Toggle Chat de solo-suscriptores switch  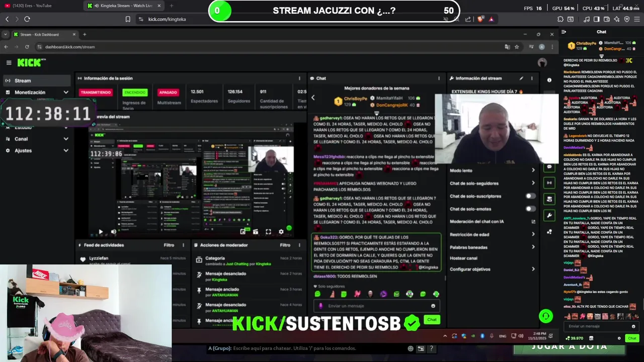pyautogui.click(x=530, y=196)
